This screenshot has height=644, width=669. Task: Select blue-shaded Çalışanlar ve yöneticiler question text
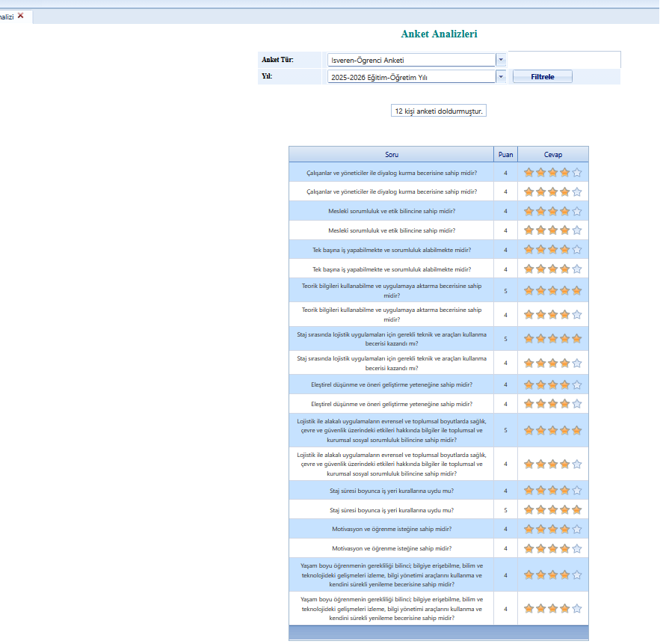[392, 173]
